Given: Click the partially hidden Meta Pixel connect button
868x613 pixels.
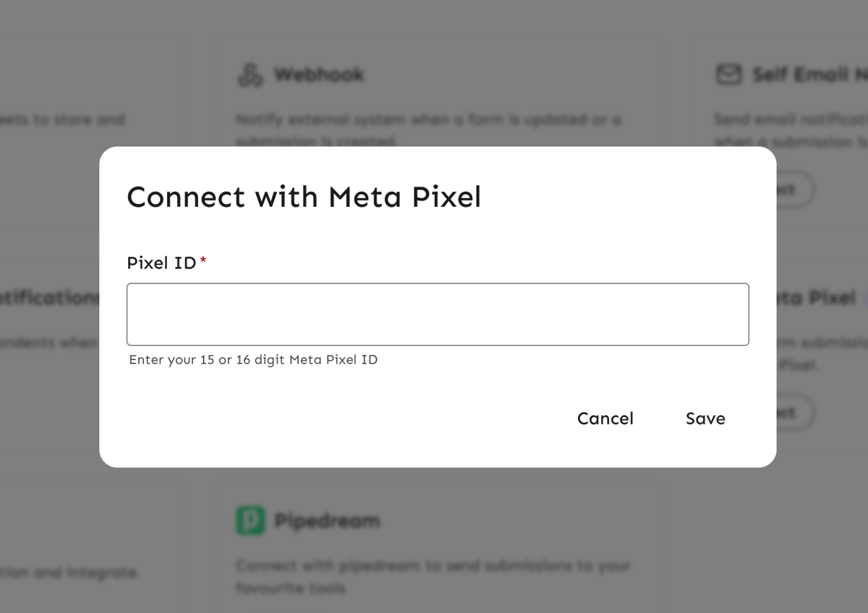Looking at the screenshot, I should pos(794,413).
